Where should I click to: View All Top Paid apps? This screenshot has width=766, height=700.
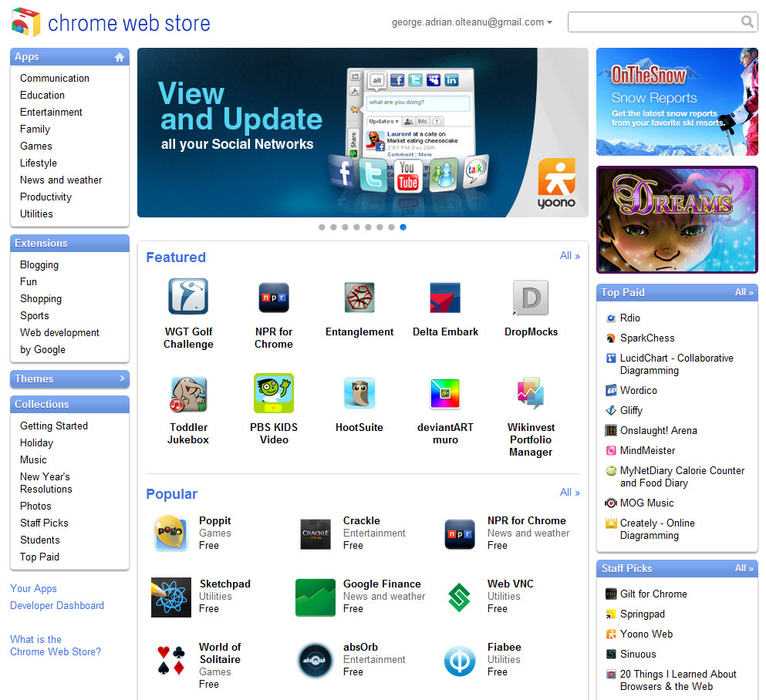pos(744,292)
